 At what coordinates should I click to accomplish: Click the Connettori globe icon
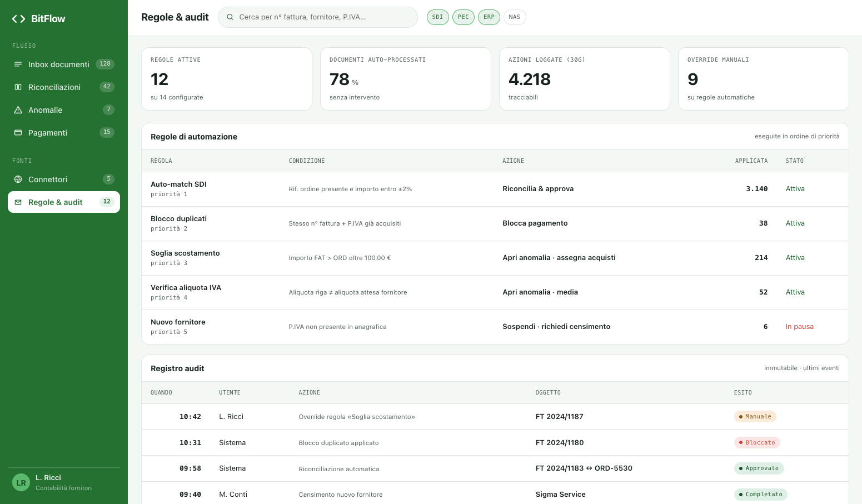click(18, 179)
